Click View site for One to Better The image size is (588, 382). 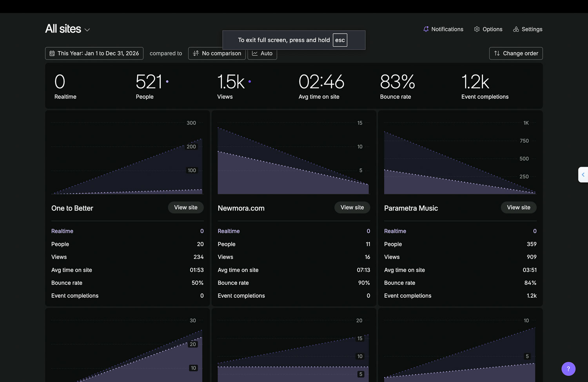click(x=186, y=207)
